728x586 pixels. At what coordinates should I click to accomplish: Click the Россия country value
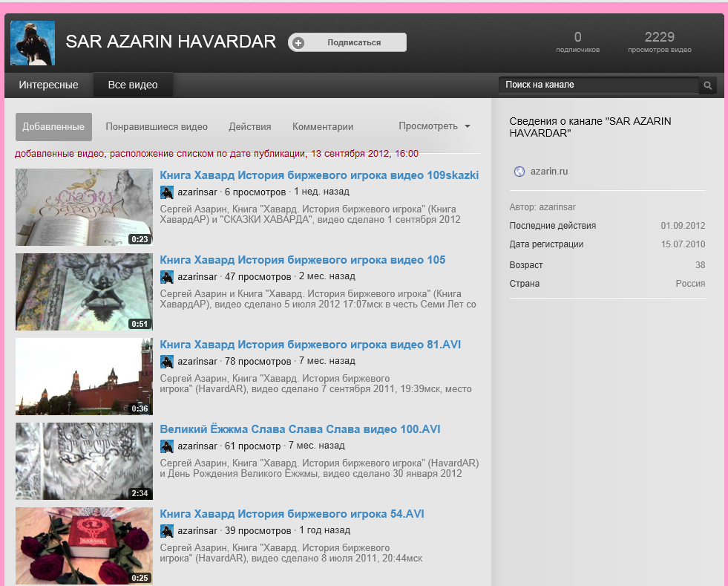tap(690, 284)
